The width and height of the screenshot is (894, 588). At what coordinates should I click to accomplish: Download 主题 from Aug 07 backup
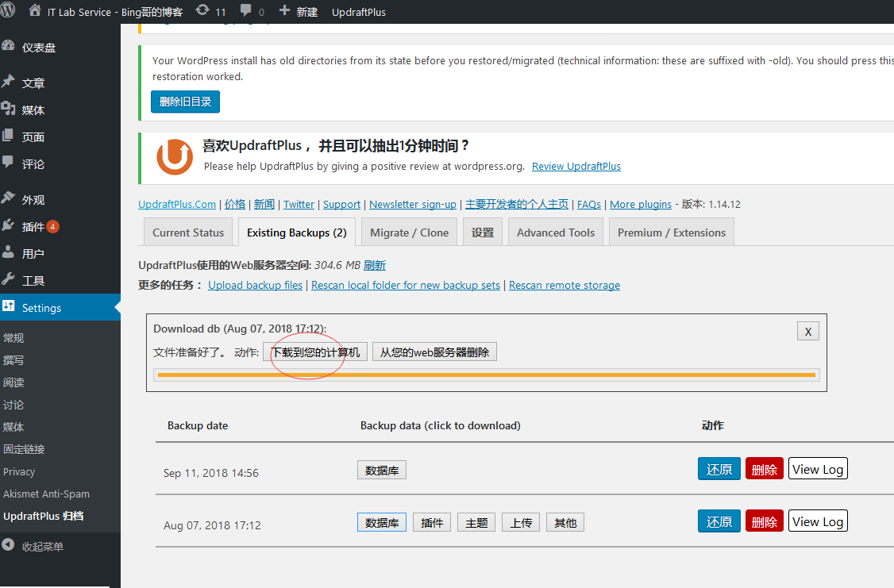coord(476,522)
